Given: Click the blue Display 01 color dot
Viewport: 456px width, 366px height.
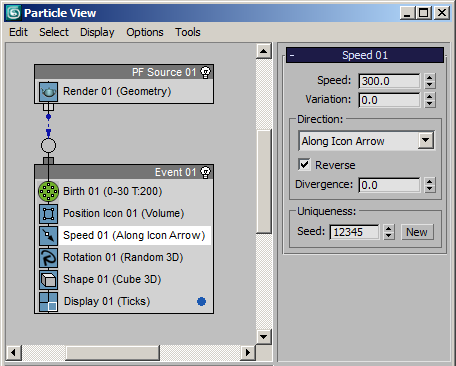Looking at the screenshot, I should point(201,301).
